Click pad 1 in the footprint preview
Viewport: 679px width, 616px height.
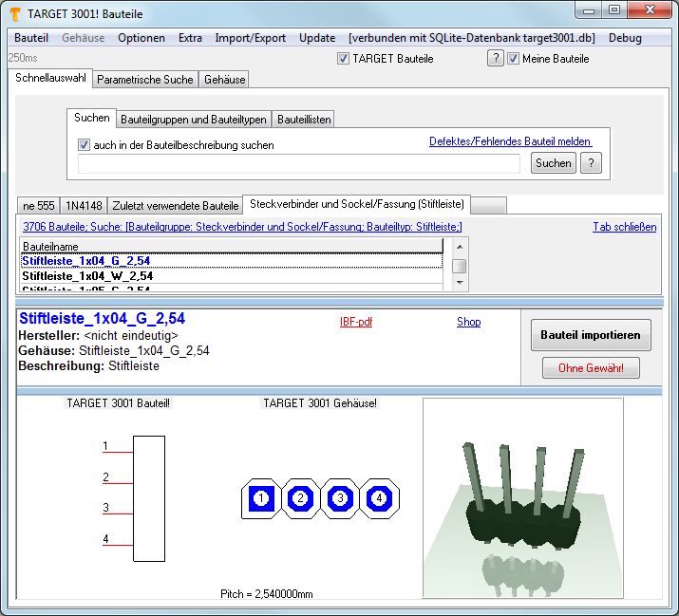[x=261, y=497]
